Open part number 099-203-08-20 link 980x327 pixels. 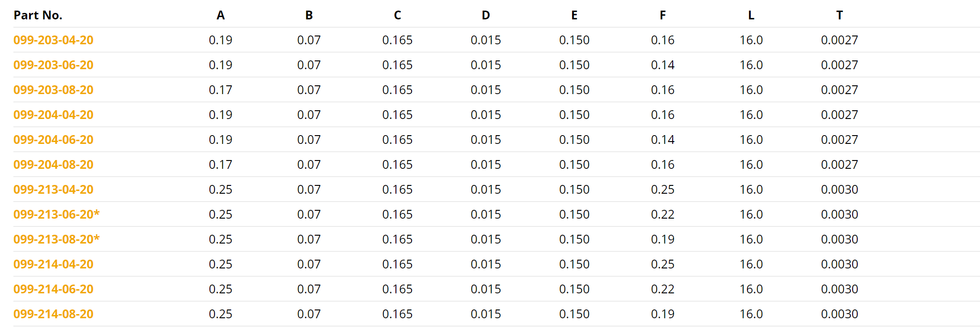pos(54,90)
